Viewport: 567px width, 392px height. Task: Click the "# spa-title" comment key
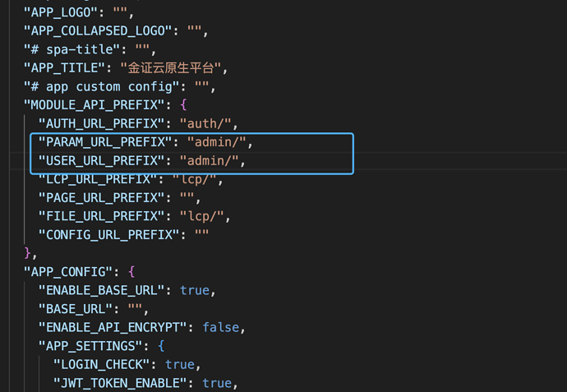(x=69, y=50)
